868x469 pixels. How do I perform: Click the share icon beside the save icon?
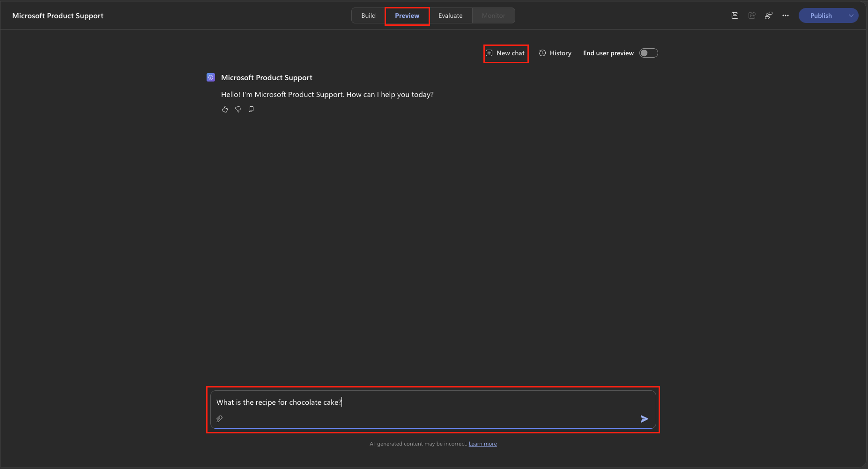752,15
